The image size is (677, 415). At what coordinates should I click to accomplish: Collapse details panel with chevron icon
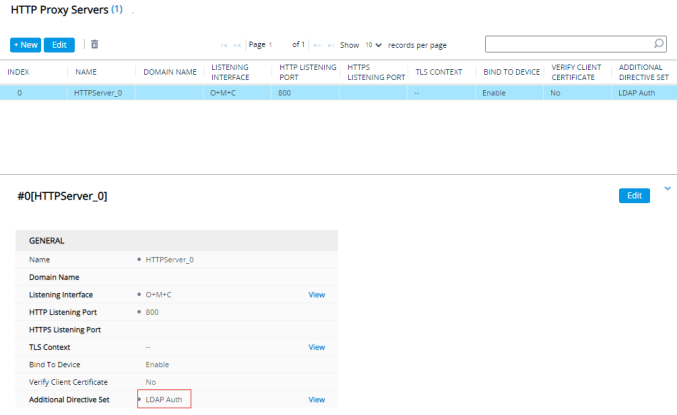point(667,188)
